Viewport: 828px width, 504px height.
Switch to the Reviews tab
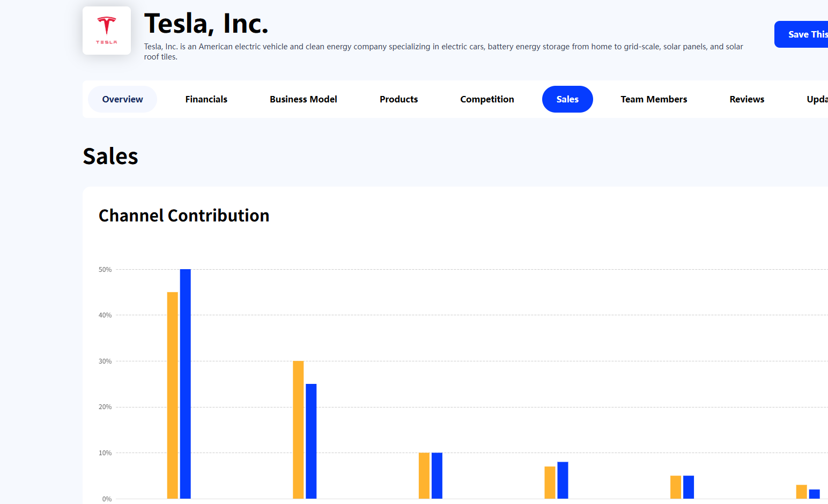tap(747, 99)
